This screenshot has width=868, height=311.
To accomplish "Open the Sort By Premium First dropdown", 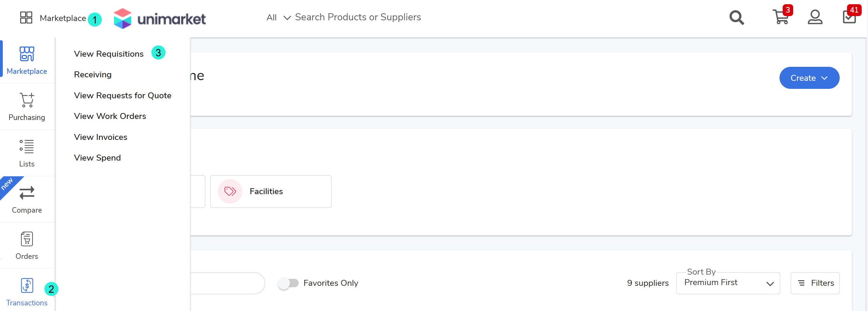I will coord(728,283).
